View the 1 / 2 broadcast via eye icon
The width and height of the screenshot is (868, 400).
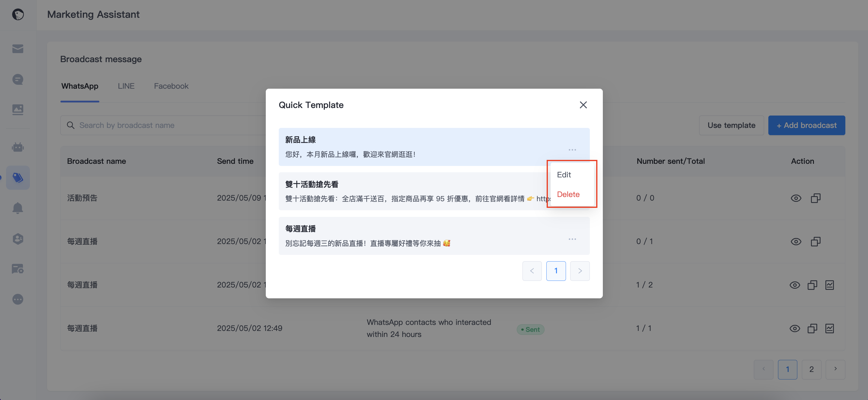pos(795,285)
